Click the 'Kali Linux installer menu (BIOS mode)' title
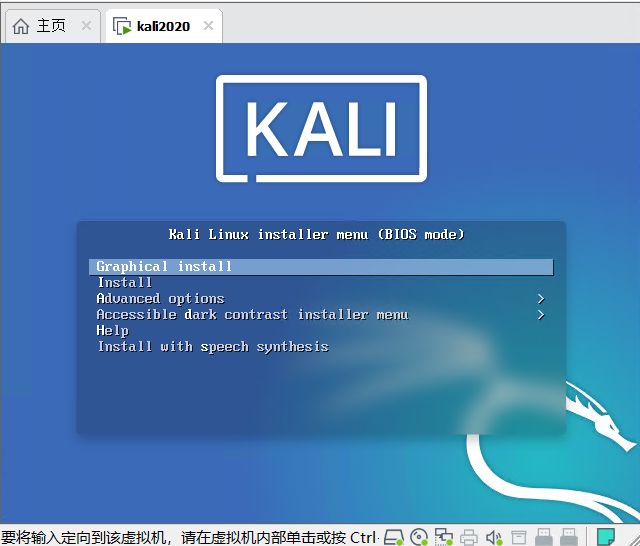640x546 pixels. point(316,235)
